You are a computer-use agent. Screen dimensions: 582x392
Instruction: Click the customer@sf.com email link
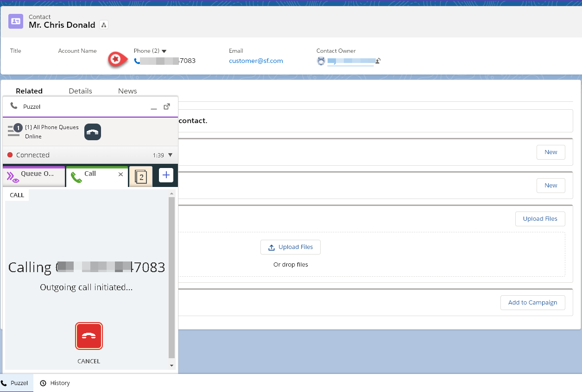[256, 61]
